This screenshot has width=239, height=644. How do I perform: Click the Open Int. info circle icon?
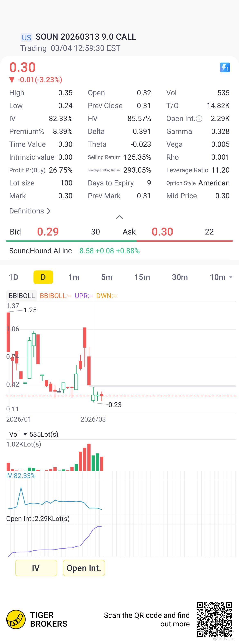(x=199, y=119)
